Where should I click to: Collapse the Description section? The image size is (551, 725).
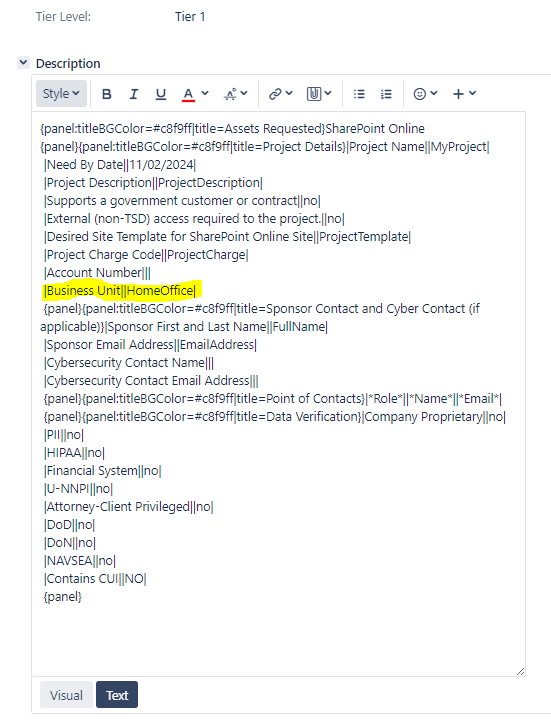[x=24, y=62]
